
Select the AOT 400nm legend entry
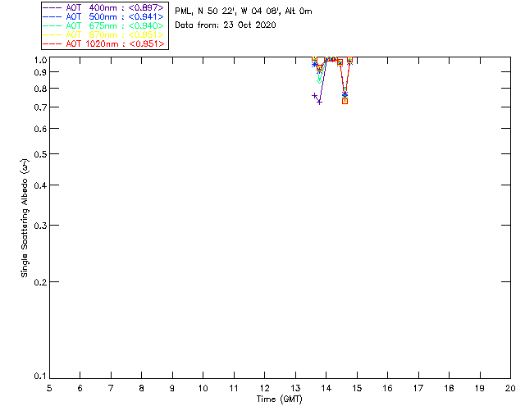point(104,7)
